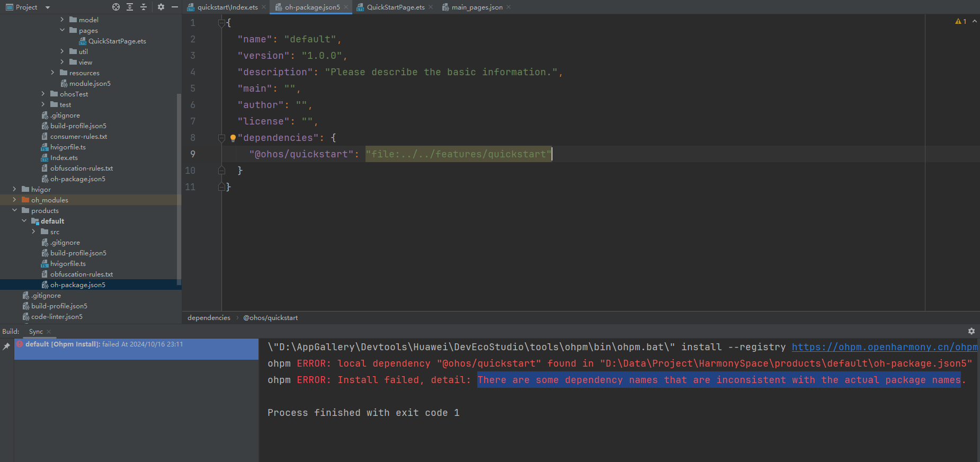
Task: Expand the hvigor folder
Action: [14, 189]
